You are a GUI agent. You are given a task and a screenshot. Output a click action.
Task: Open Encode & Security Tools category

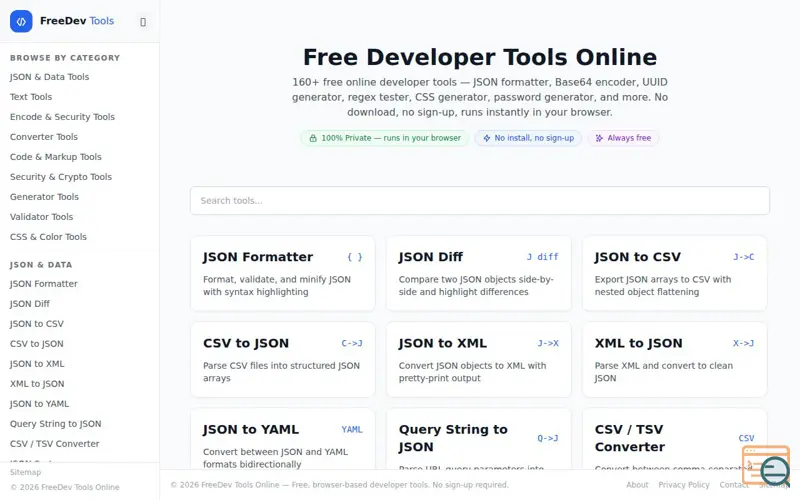coord(62,117)
